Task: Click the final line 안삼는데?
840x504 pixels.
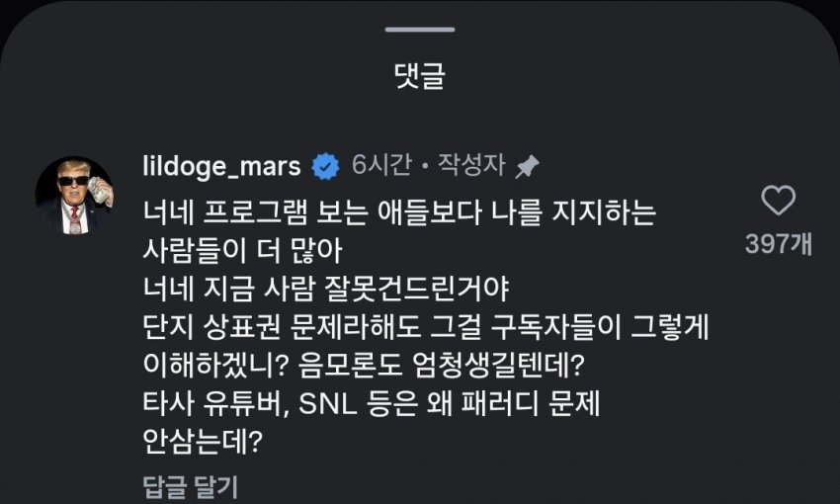Action: click(x=201, y=443)
